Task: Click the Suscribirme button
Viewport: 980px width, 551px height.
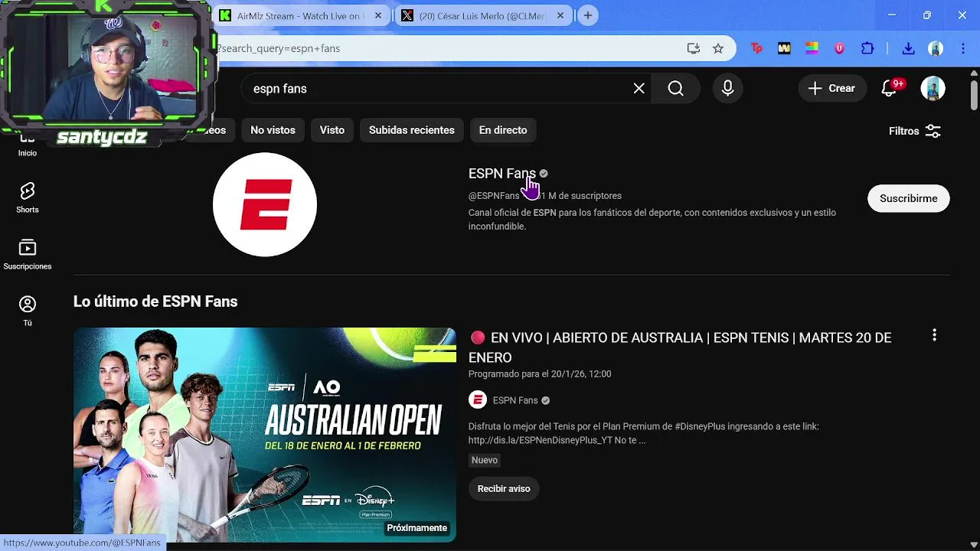Action: 909,198
